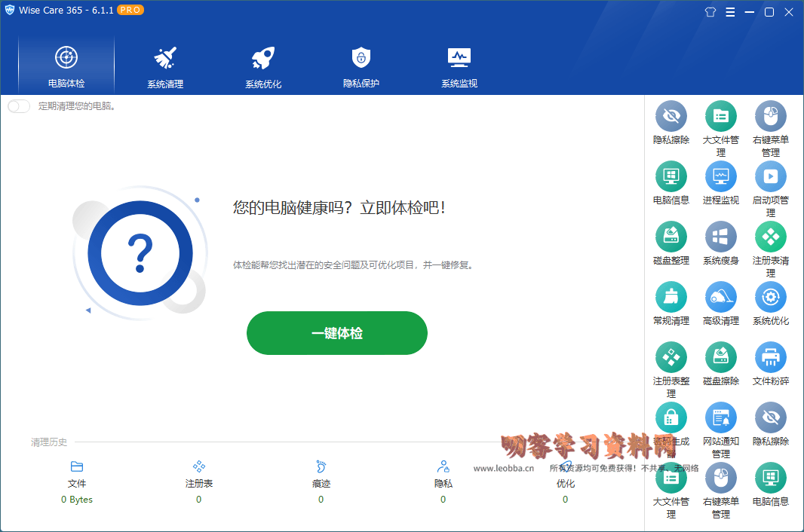The image size is (804, 532).
Task: Switch to 系统监视 monitoring tab
Action: click(x=459, y=66)
